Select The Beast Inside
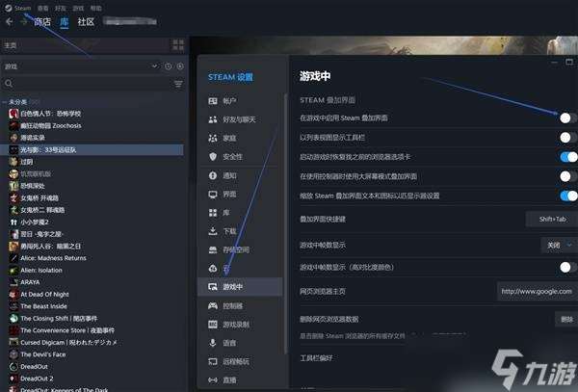The width and height of the screenshot is (578, 392). pos(38,306)
